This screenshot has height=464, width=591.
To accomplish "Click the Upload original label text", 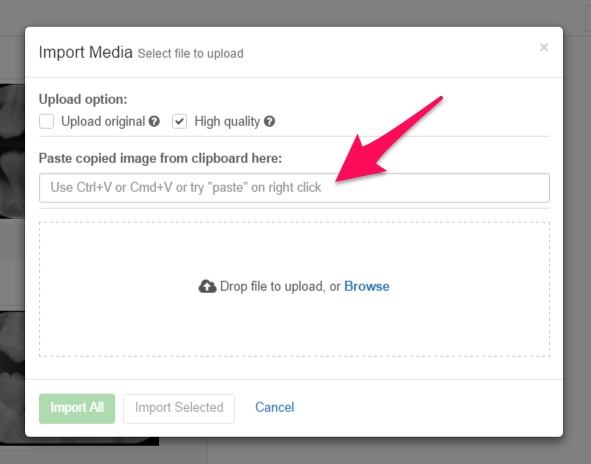I will [x=103, y=121].
